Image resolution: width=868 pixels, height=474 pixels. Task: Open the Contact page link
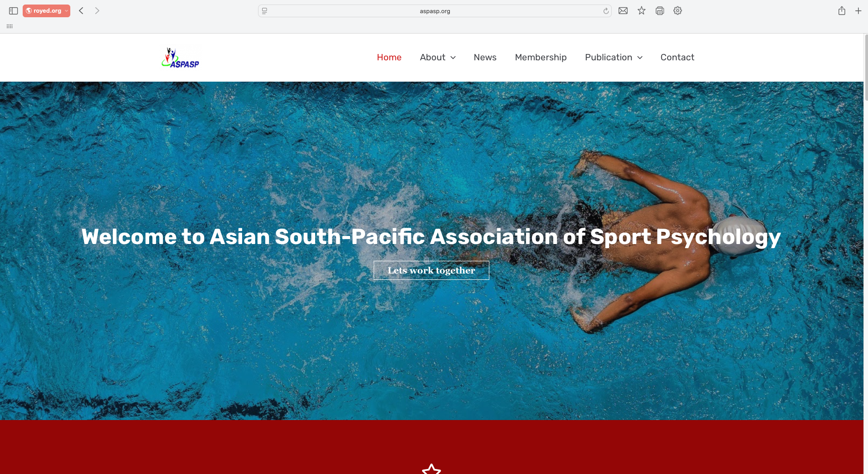677,57
